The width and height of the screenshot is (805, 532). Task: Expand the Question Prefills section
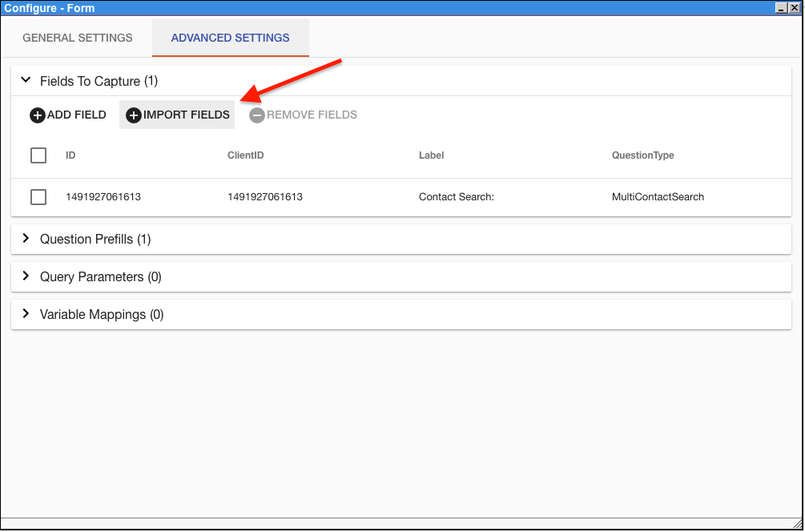26,238
